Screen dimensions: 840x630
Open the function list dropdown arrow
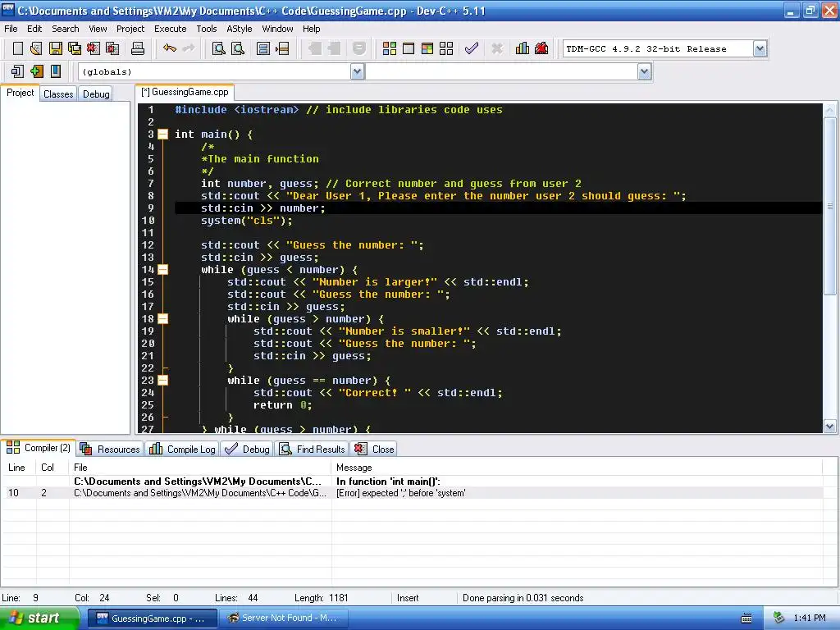tap(645, 71)
